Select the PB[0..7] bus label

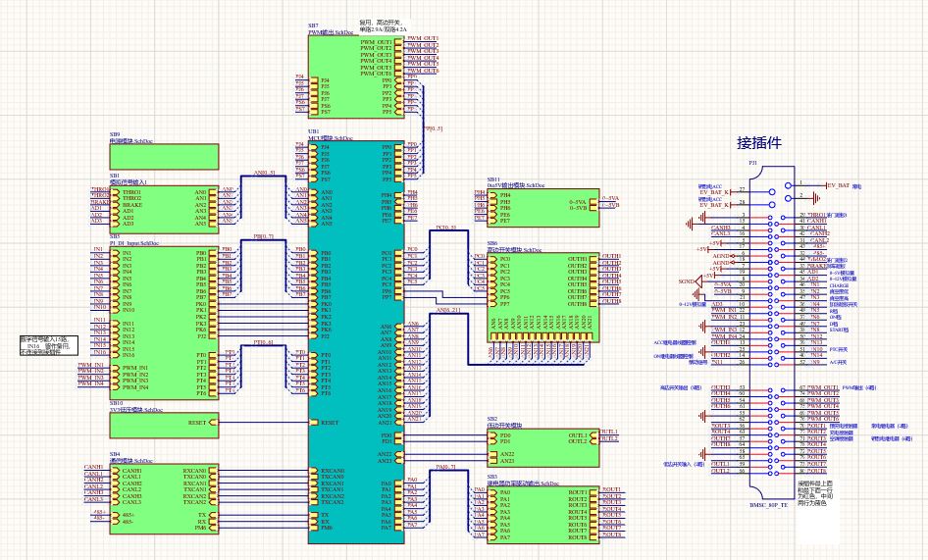[265, 236]
